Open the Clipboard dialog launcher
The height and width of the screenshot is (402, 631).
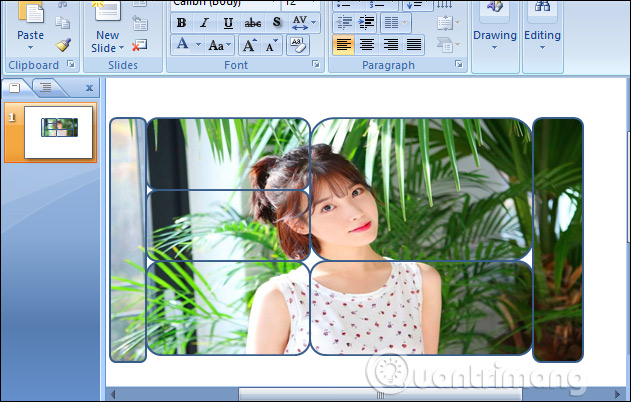(x=71, y=64)
